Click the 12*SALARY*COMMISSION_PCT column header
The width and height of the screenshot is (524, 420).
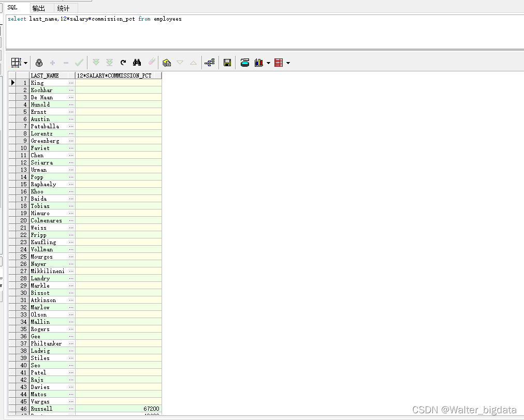(119, 76)
